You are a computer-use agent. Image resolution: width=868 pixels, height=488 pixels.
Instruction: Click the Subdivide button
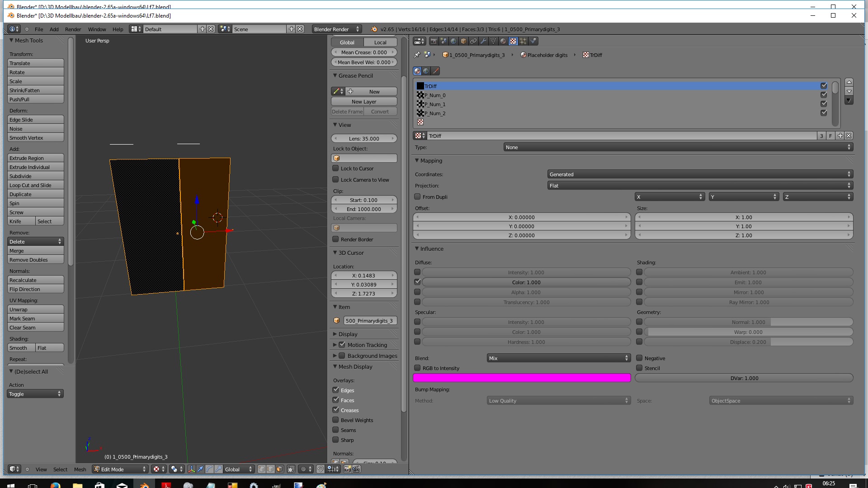point(35,176)
